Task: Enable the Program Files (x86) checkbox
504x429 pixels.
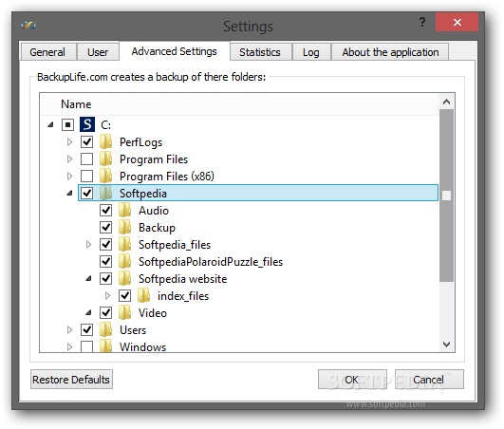Action: (86, 176)
